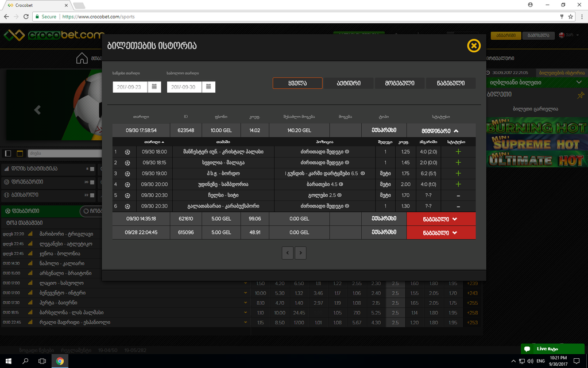Click soccer ball icon for სევილია - მალაგა row
This screenshot has width=588, height=368.
click(x=127, y=163)
